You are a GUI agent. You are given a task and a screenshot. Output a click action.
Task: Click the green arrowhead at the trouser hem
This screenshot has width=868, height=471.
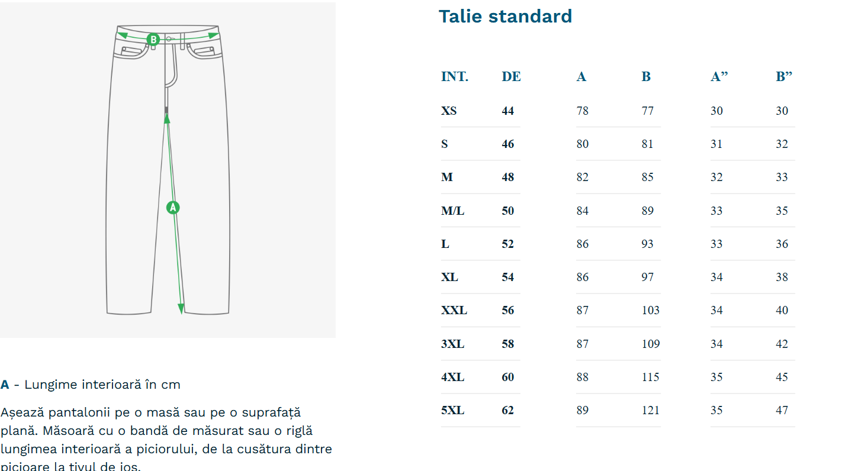(181, 309)
